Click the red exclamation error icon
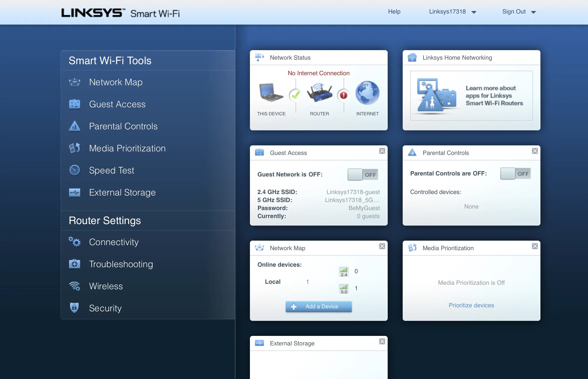 tap(344, 95)
